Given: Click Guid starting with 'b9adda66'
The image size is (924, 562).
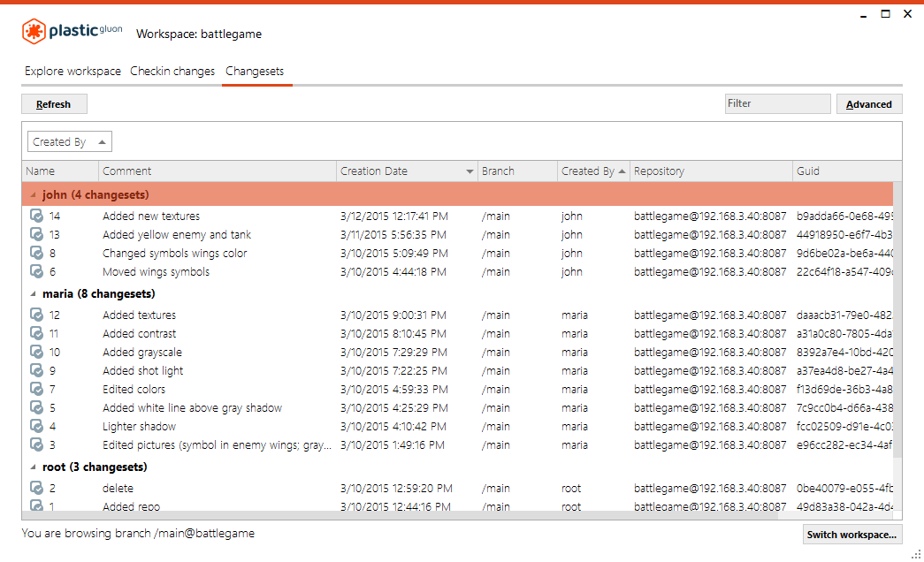Looking at the screenshot, I should [x=844, y=216].
